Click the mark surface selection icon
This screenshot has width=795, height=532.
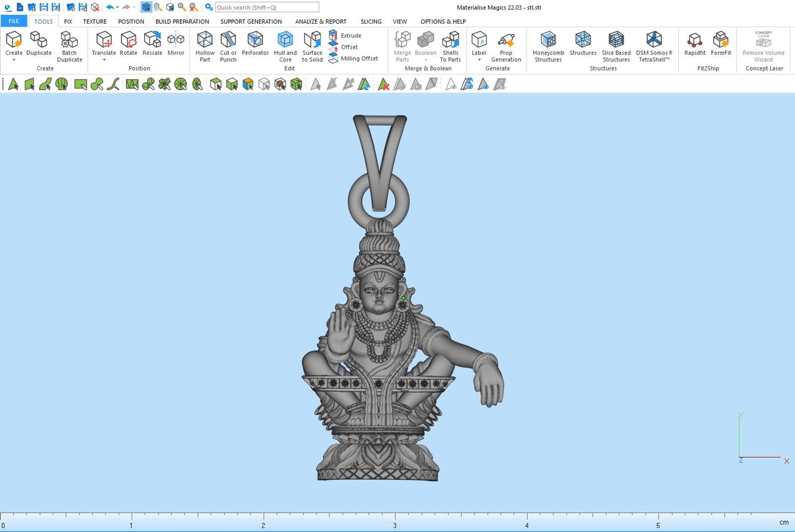(45, 84)
